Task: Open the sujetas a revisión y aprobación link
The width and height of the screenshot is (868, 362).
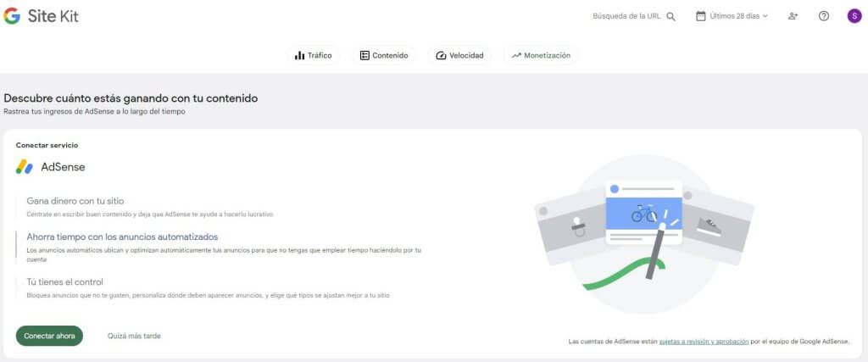Action: pos(704,342)
